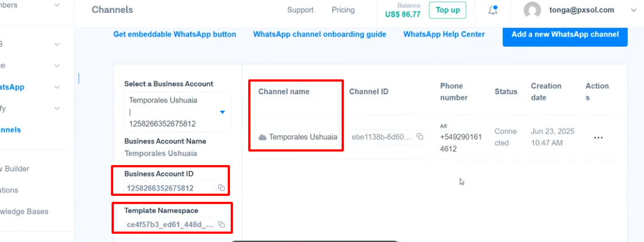Copy the Channel ID value
This screenshot has height=242, width=644.
(420, 137)
